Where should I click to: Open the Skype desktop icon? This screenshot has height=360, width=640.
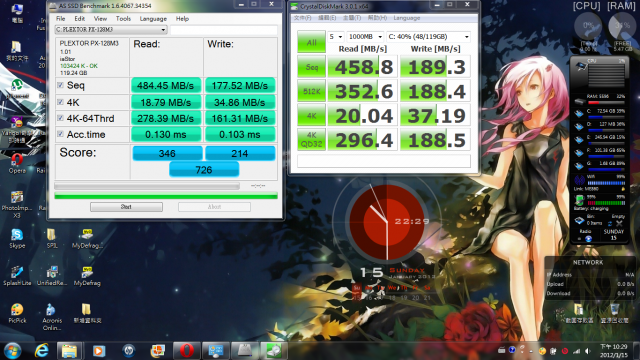[x=17, y=238]
